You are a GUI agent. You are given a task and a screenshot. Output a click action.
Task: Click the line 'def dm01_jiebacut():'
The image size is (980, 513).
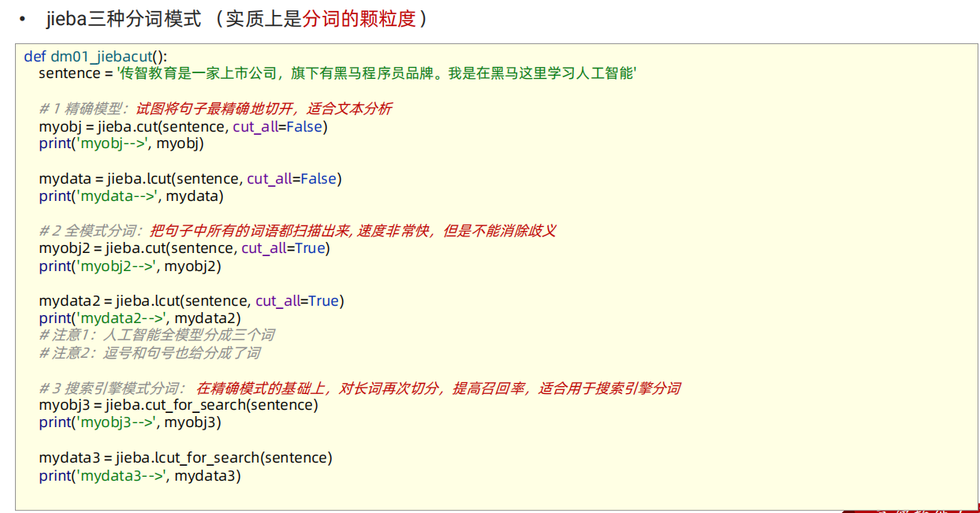click(95, 56)
